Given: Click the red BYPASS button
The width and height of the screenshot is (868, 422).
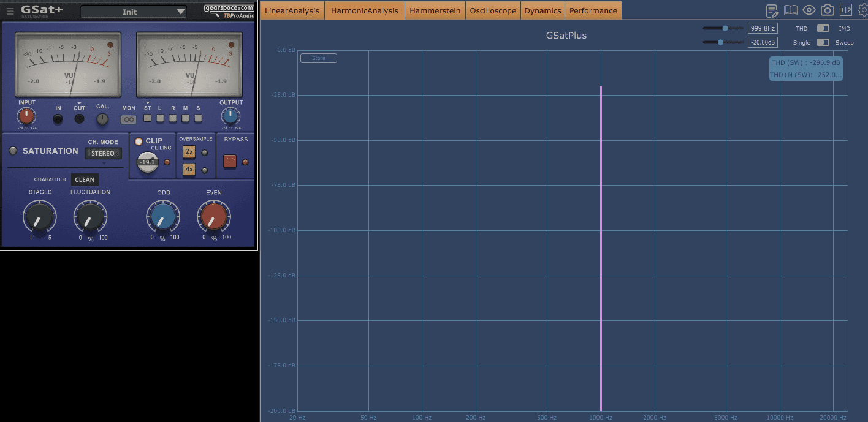Looking at the screenshot, I should [230, 162].
